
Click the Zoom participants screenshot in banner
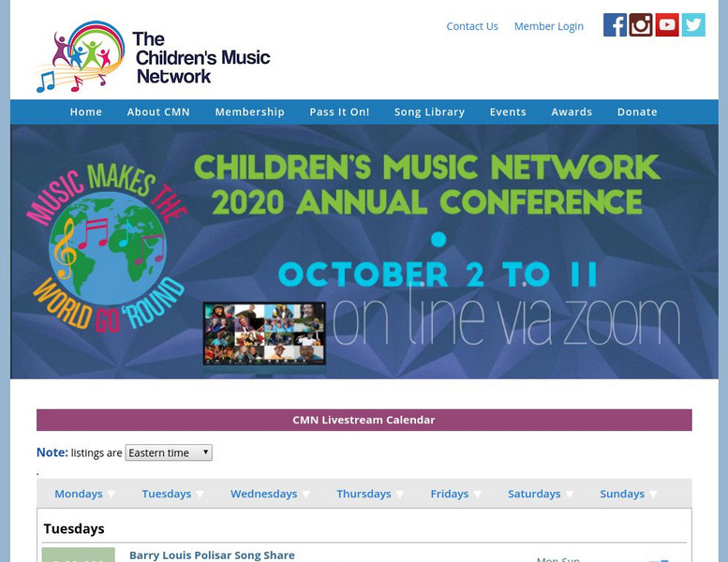point(264,334)
